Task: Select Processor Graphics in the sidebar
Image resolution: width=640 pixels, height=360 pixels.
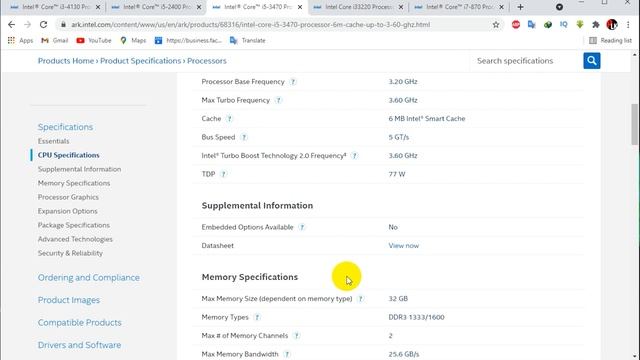Action: click(68, 197)
